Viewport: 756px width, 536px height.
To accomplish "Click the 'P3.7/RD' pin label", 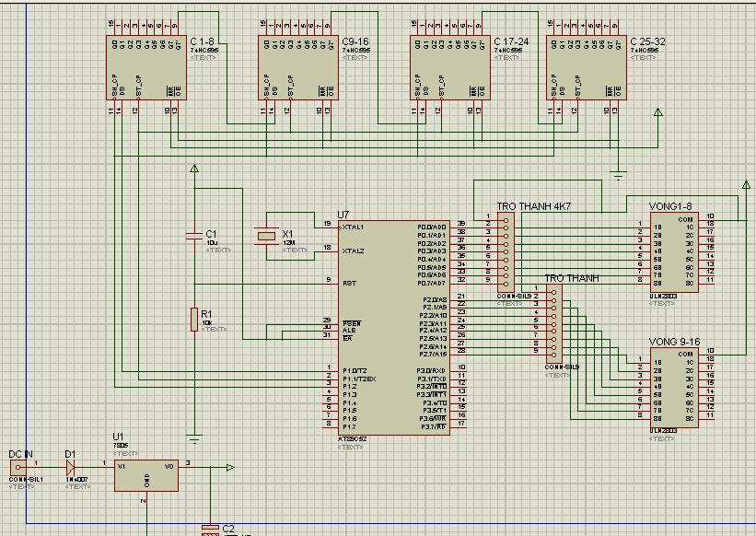I will [x=434, y=427].
